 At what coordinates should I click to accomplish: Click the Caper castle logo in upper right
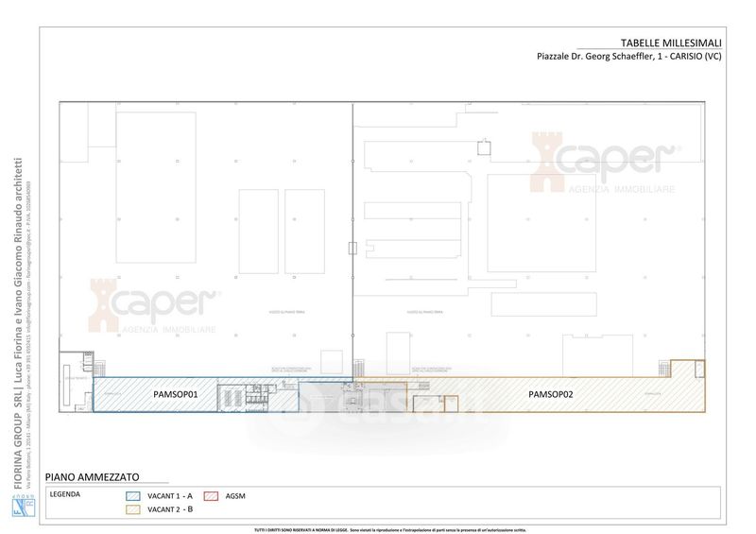pyautogui.click(x=548, y=161)
